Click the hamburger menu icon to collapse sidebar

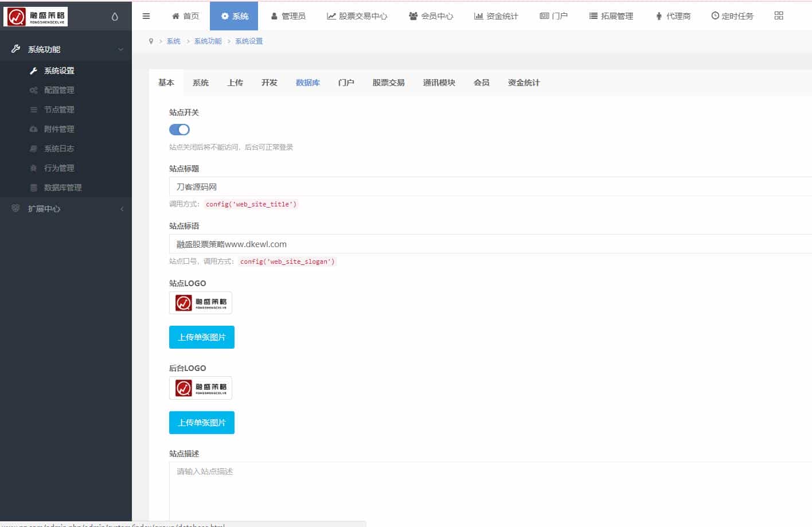[146, 16]
